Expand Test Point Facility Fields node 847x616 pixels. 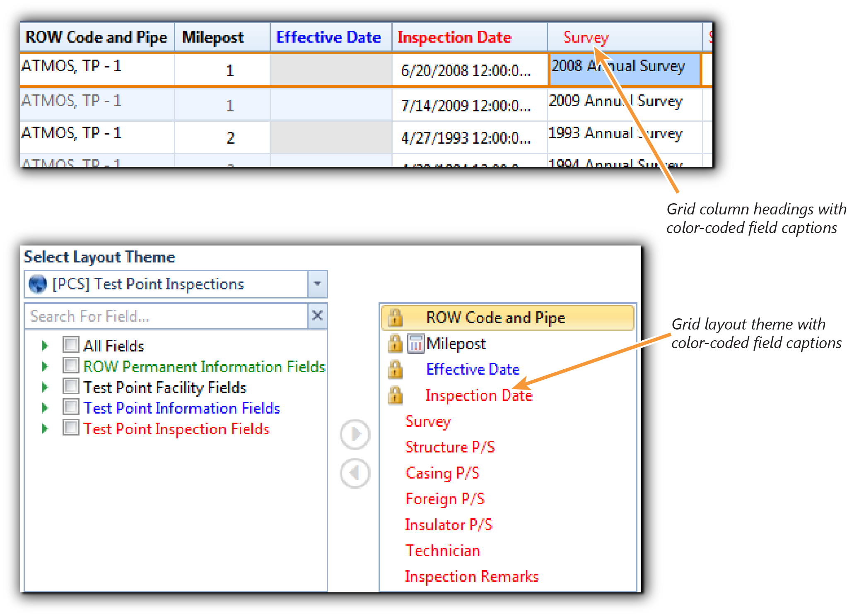click(45, 387)
